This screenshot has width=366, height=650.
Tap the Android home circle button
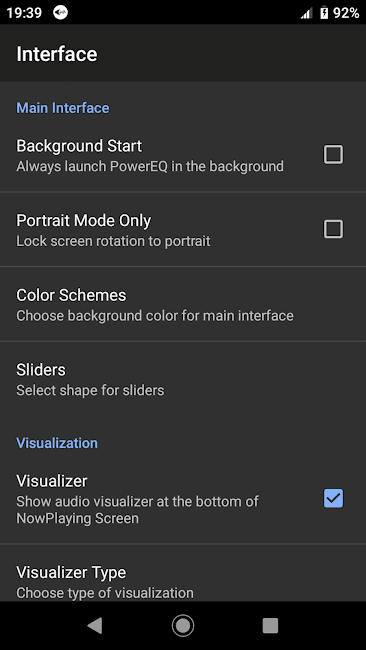point(183,625)
